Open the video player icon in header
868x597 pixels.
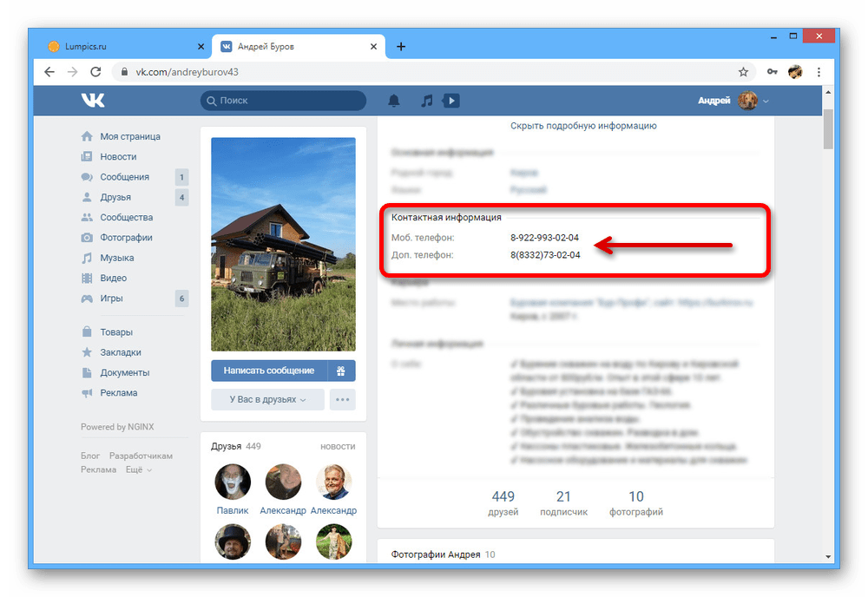[x=451, y=101]
